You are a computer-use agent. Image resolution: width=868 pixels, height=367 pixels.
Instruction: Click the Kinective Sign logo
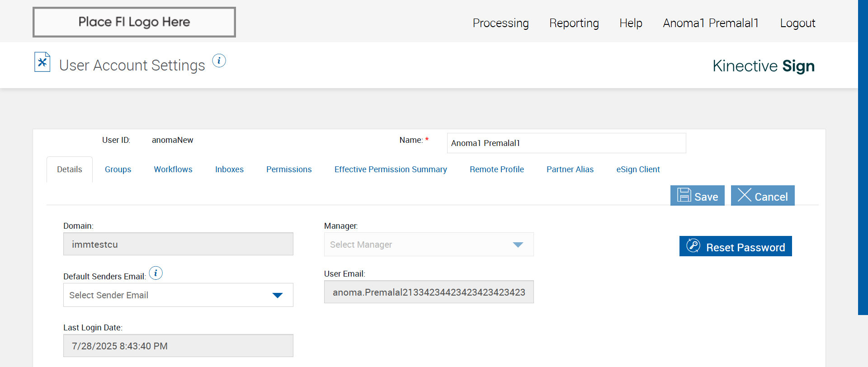(x=764, y=66)
